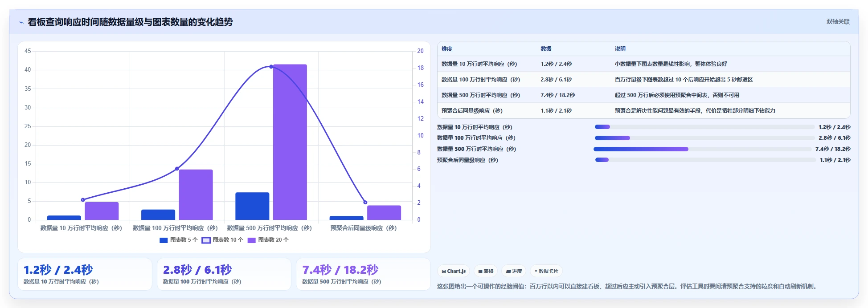Click note 小数据量下图表数量是线性影响
The width and height of the screenshot is (868, 308).
point(671,64)
